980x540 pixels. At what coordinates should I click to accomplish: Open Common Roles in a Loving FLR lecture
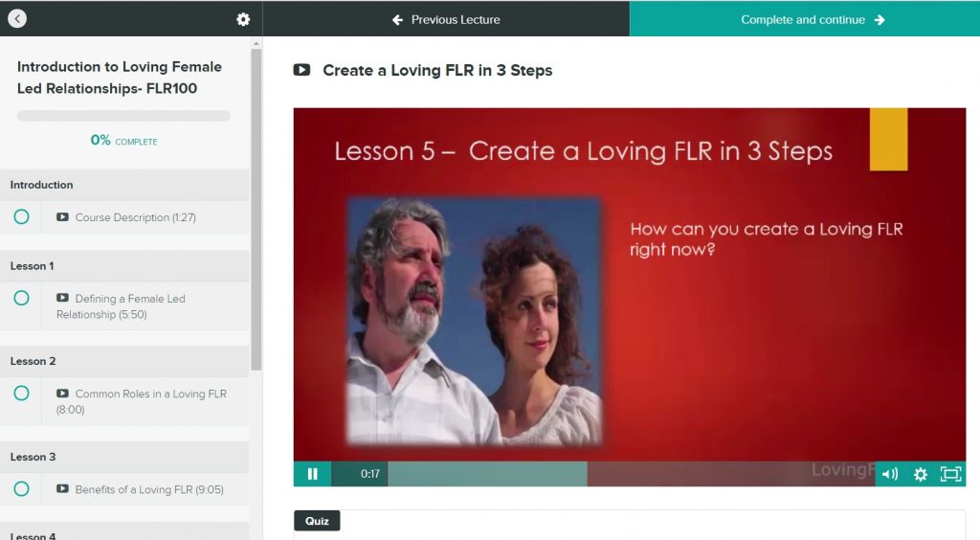142,401
